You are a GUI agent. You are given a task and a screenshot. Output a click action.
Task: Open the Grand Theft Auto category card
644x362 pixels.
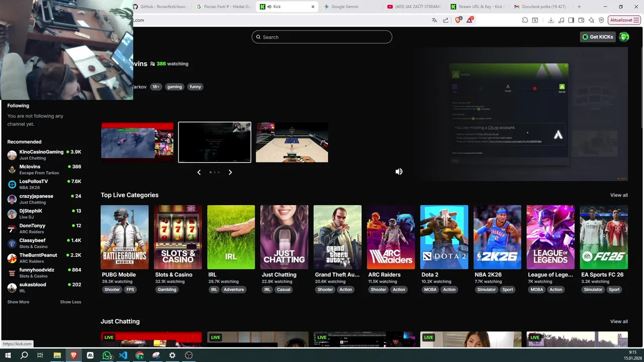(337, 237)
